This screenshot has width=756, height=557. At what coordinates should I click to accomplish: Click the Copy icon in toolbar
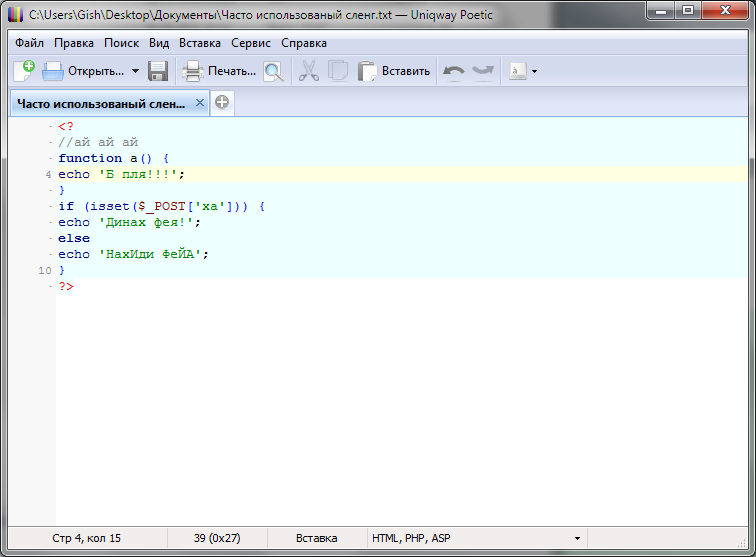(338, 71)
